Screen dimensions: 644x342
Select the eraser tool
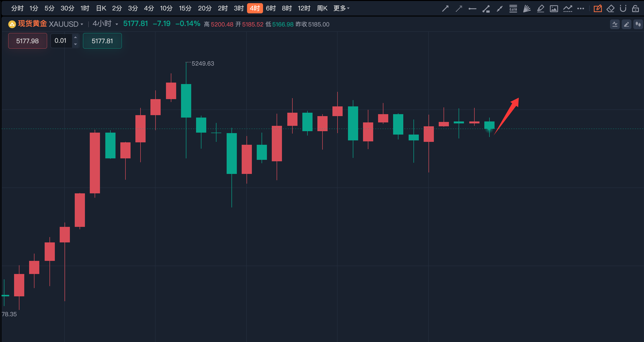point(610,9)
